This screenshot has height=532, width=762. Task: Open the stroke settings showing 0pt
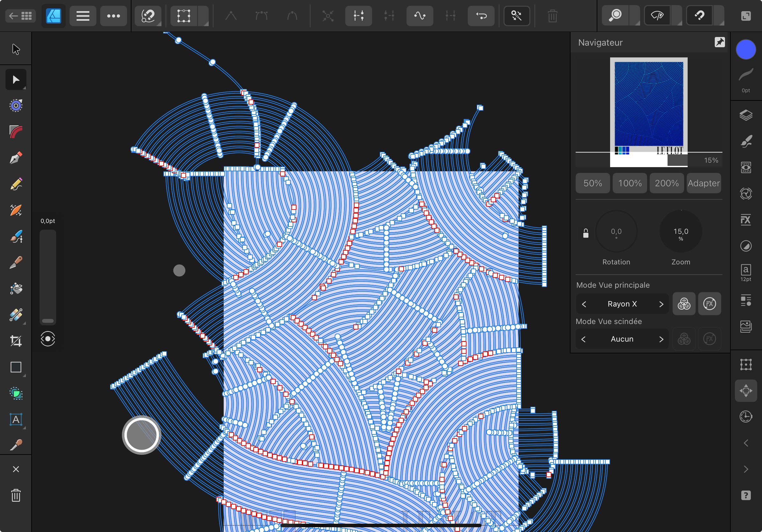[746, 80]
